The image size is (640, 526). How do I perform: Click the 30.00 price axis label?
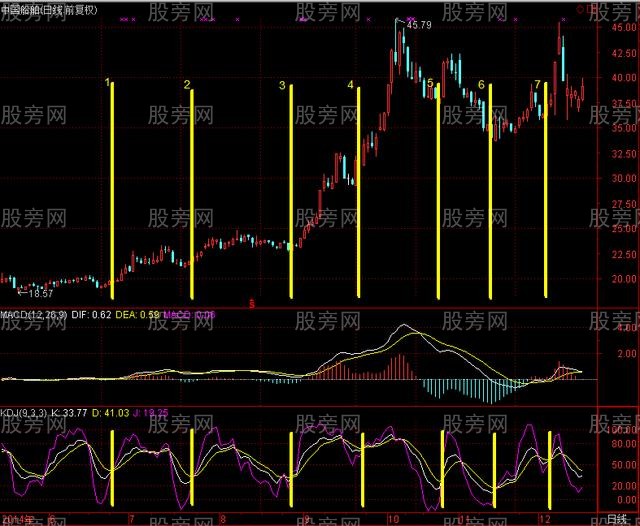[624, 178]
